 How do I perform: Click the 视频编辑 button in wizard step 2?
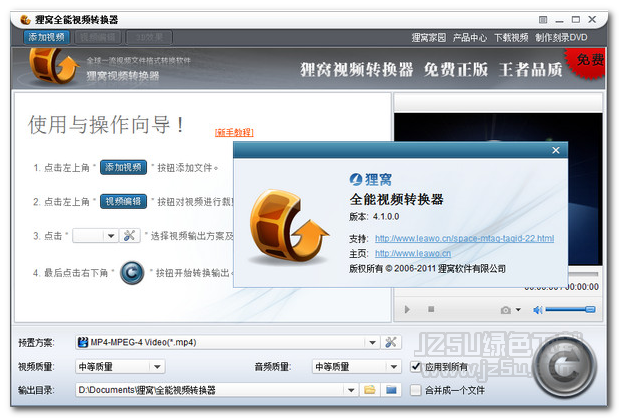[x=123, y=201]
